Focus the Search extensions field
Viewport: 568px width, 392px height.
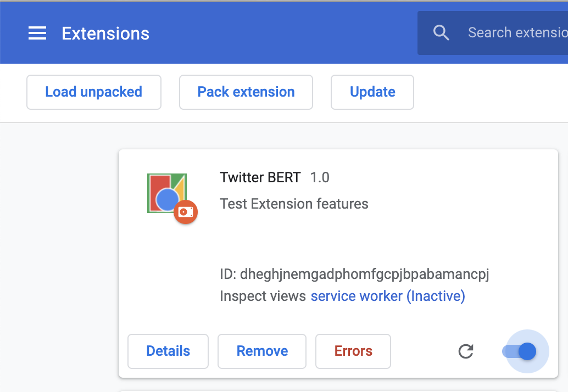click(493, 33)
